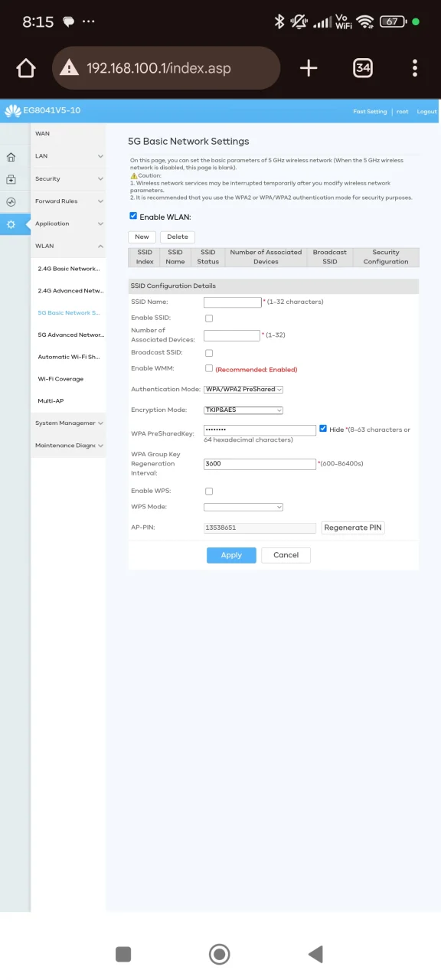
Task: Click the SSID Status column header
Action: pyautogui.click(x=207, y=256)
